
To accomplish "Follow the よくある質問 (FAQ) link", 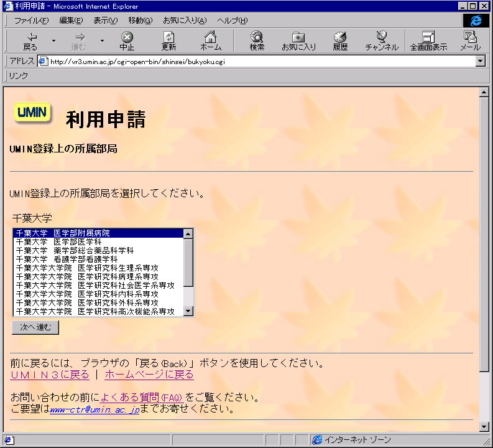I will 141,398.
